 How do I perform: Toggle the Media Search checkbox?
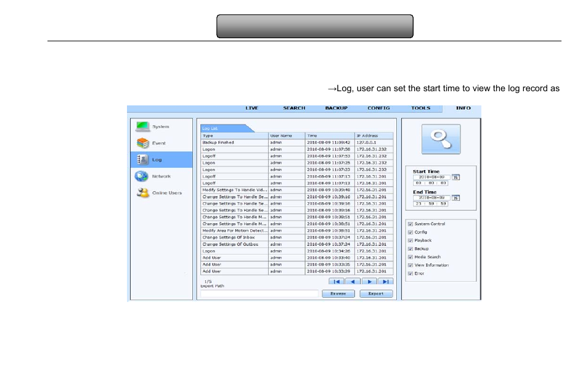pyautogui.click(x=410, y=257)
